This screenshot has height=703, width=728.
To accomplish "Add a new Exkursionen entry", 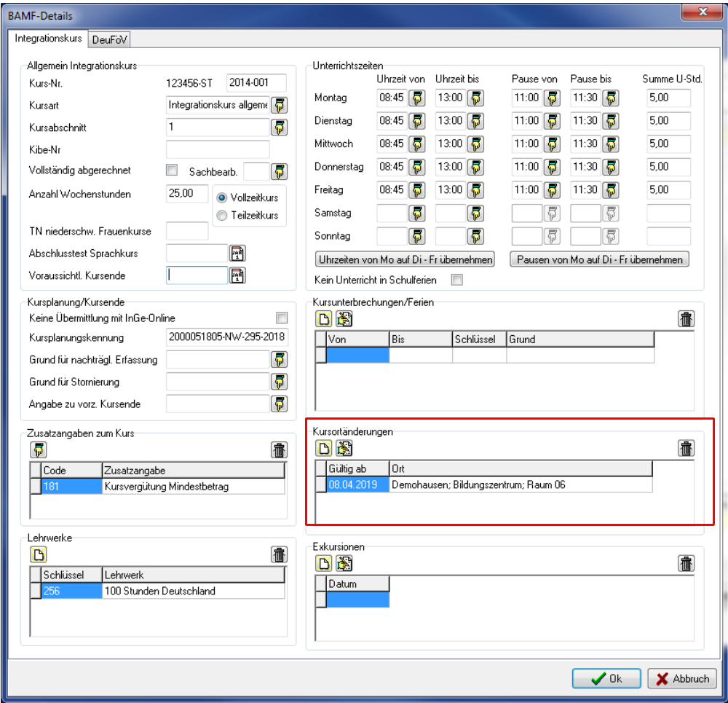I will click(x=324, y=564).
